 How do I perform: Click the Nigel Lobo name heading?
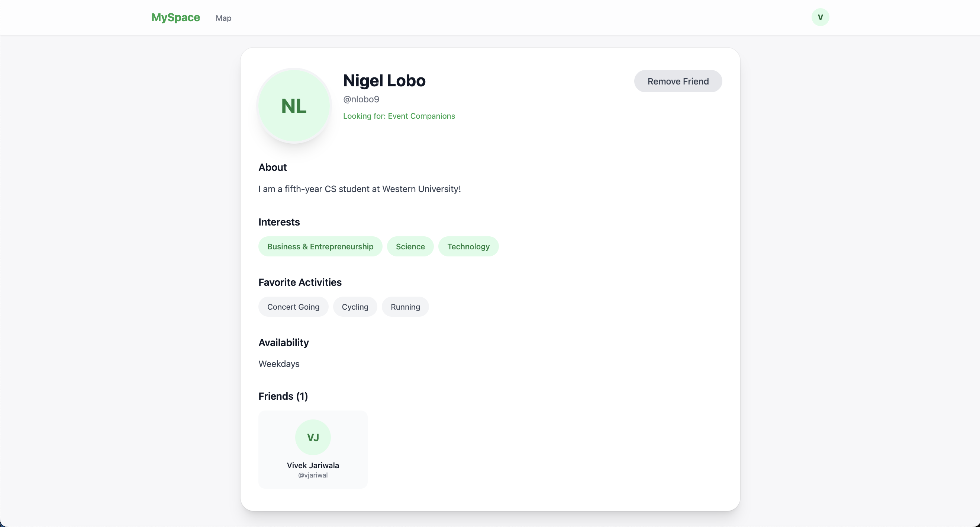tap(384, 81)
